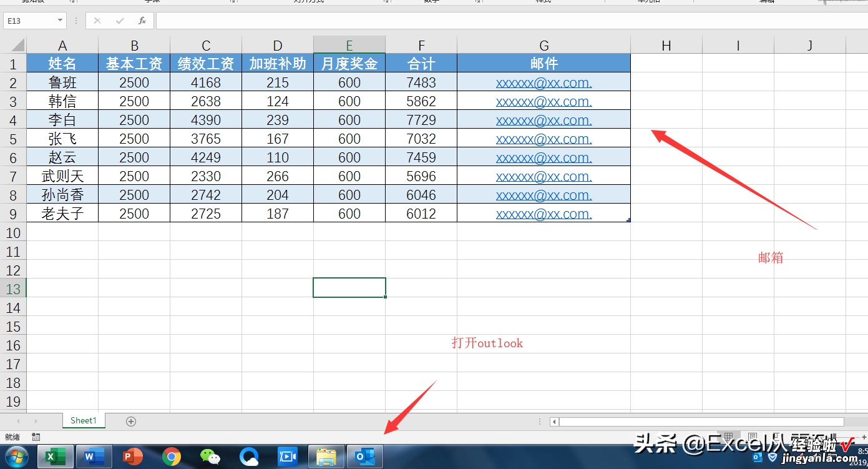Select column A header
The height and width of the screenshot is (469, 868).
(62, 45)
